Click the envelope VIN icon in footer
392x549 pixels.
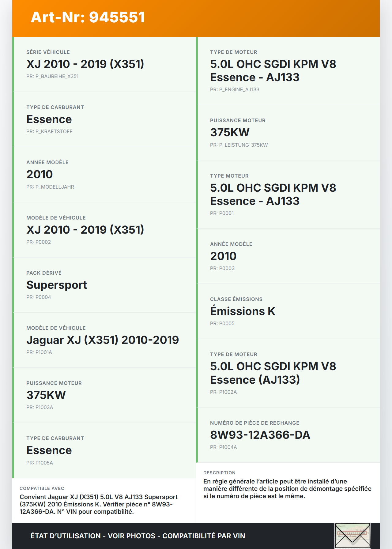tap(352, 536)
